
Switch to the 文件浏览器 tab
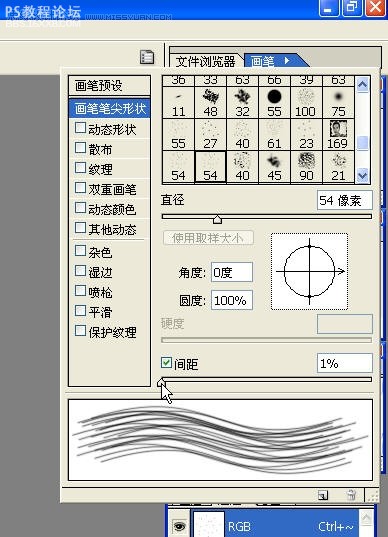pos(205,62)
